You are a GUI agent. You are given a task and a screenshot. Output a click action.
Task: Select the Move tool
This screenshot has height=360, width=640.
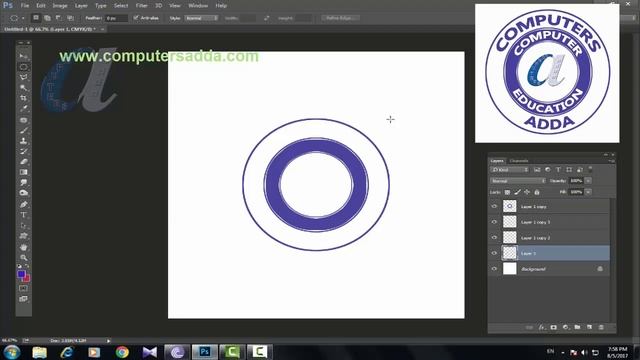(23, 56)
